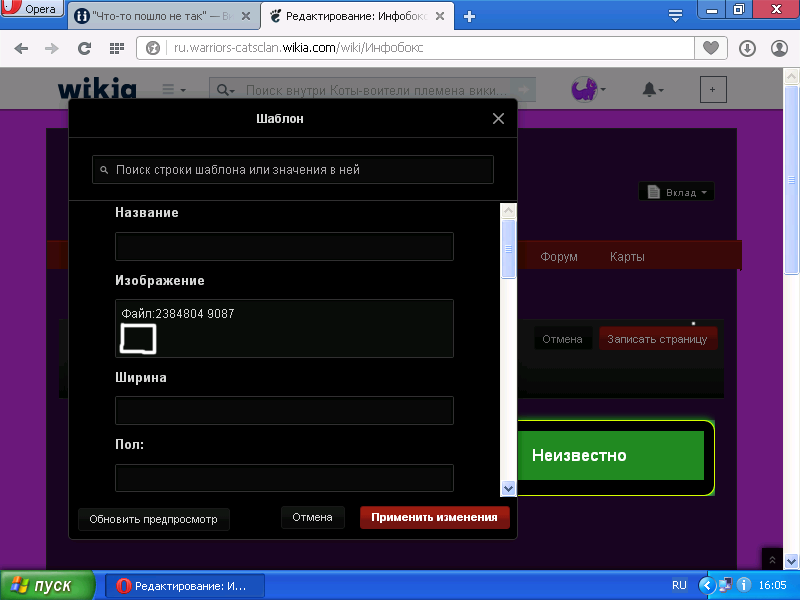This screenshot has height=600, width=800.
Task: Open the wikia hamburger menu dropdown
Action: [x=173, y=90]
